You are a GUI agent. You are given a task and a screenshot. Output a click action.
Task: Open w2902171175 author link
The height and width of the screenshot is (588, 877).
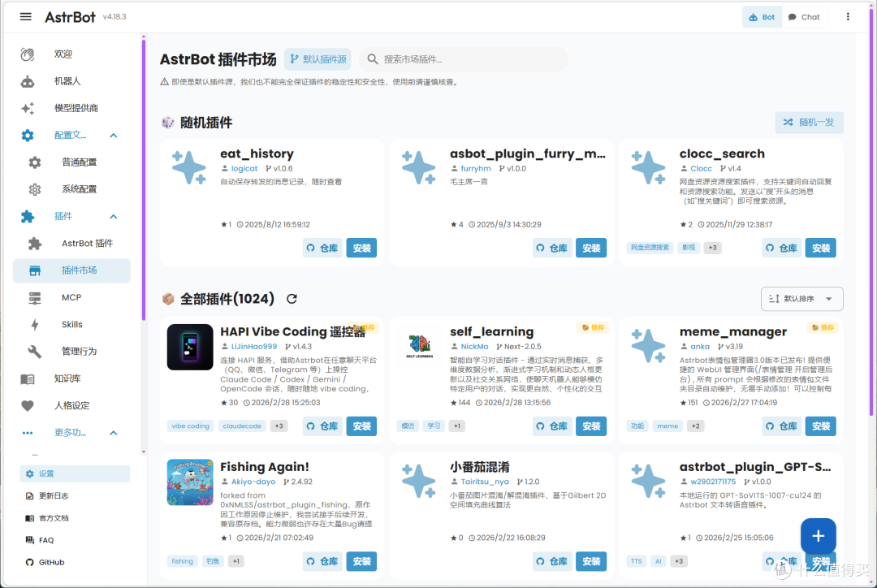pyautogui.click(x=713, y=482)
